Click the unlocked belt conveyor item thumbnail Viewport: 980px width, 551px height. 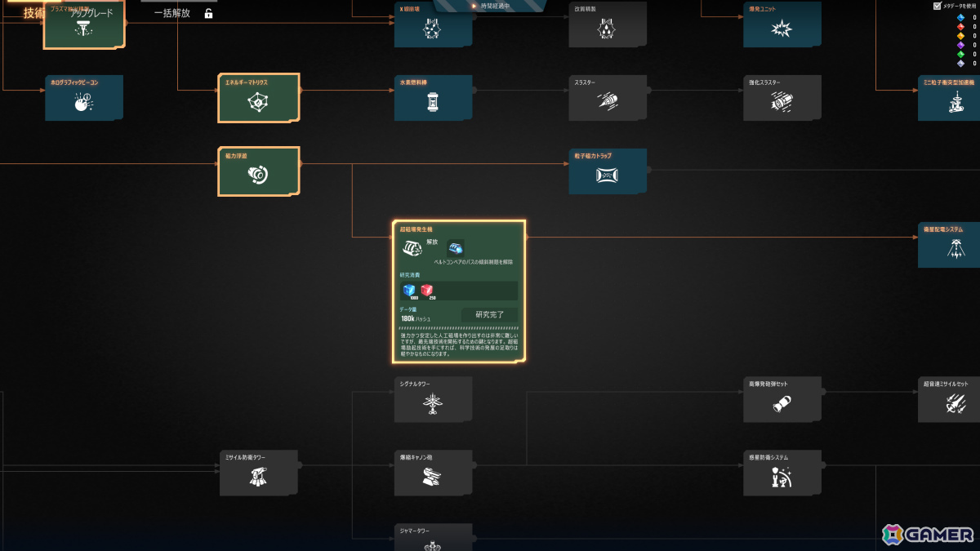click(x=456, y=247)
